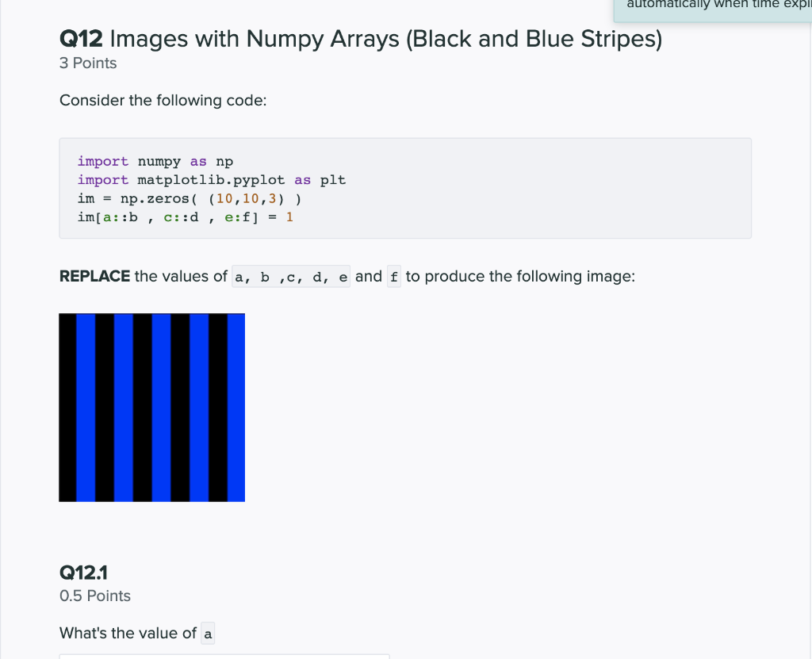Select the inline code chip 'f'
The width and height of the screenshot is (812, 659).
pyautogui.click(x=394, y=276)
